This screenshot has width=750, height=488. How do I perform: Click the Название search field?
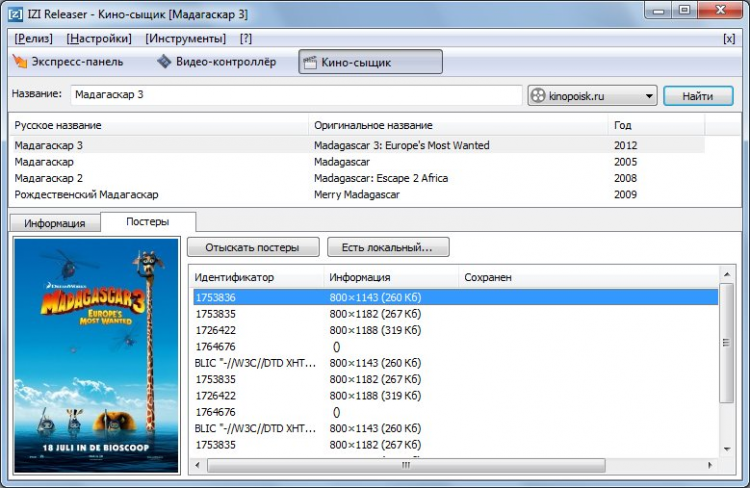[296, 95]
